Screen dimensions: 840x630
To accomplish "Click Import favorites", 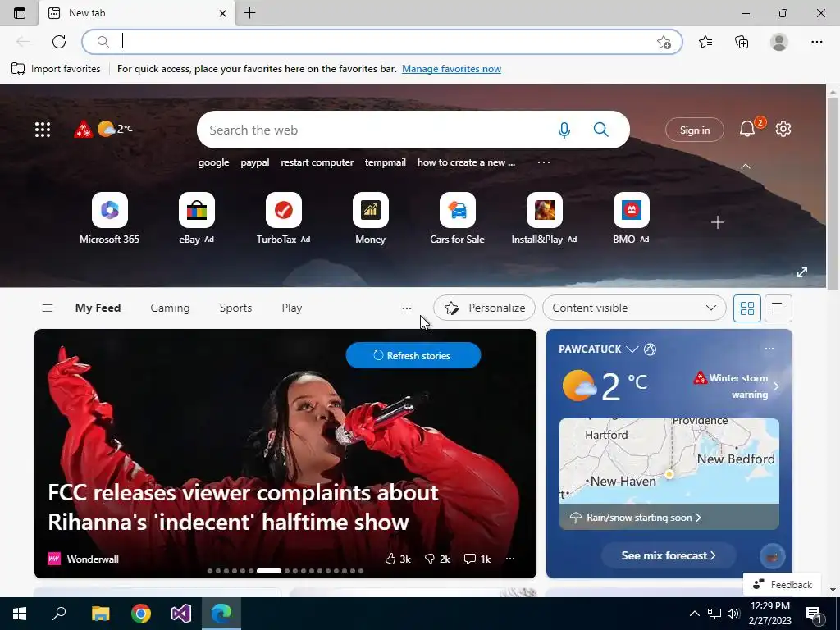I will (x=56, y=69).
